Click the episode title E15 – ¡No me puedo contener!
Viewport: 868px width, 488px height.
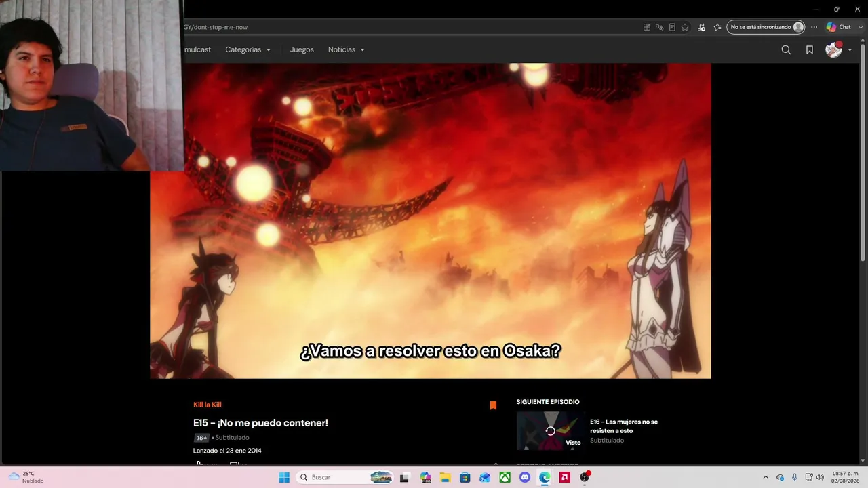click(260, 423)
